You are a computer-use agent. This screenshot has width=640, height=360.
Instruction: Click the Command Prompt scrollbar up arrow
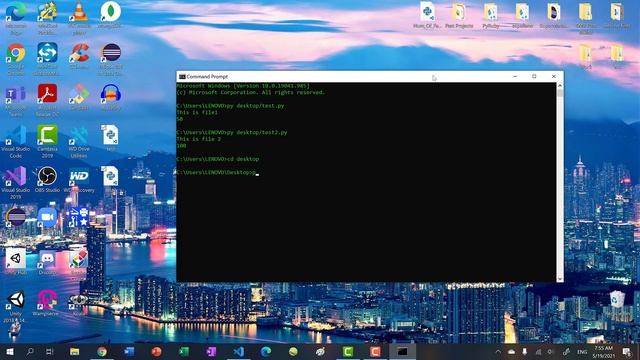tap(560, 86)
